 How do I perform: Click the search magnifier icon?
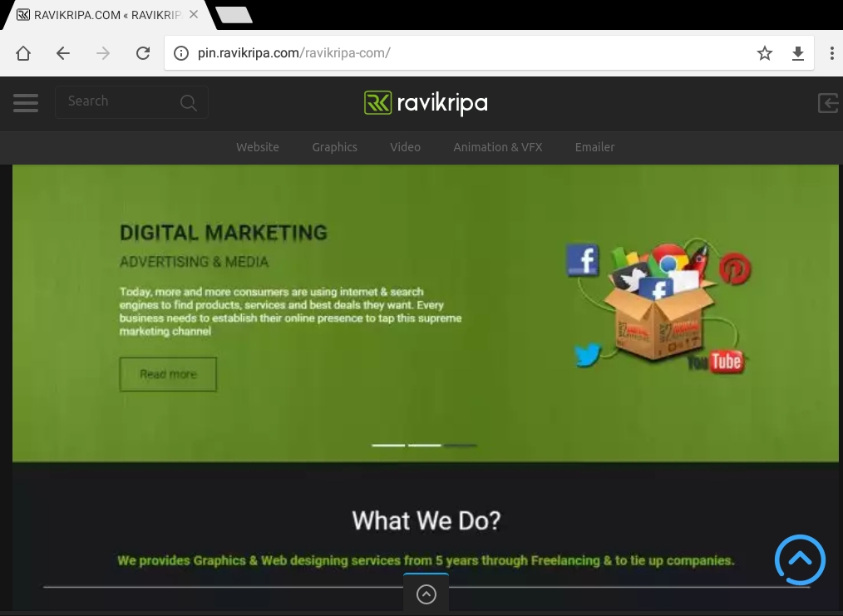point(189,102)
